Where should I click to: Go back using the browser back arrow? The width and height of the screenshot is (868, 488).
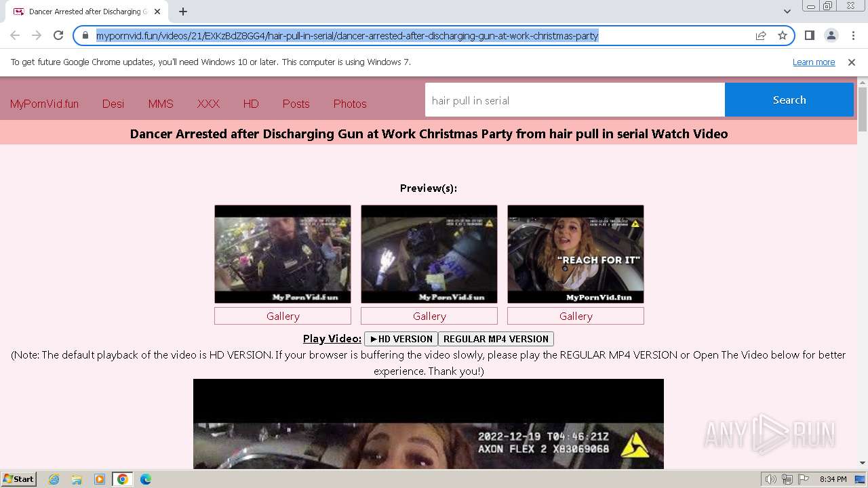(x=15, y=35)
